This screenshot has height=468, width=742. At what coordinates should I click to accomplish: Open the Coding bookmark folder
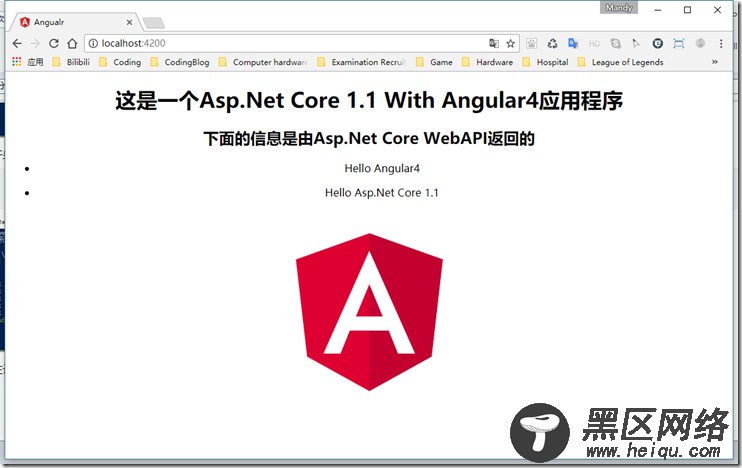[x=120, y=62]
